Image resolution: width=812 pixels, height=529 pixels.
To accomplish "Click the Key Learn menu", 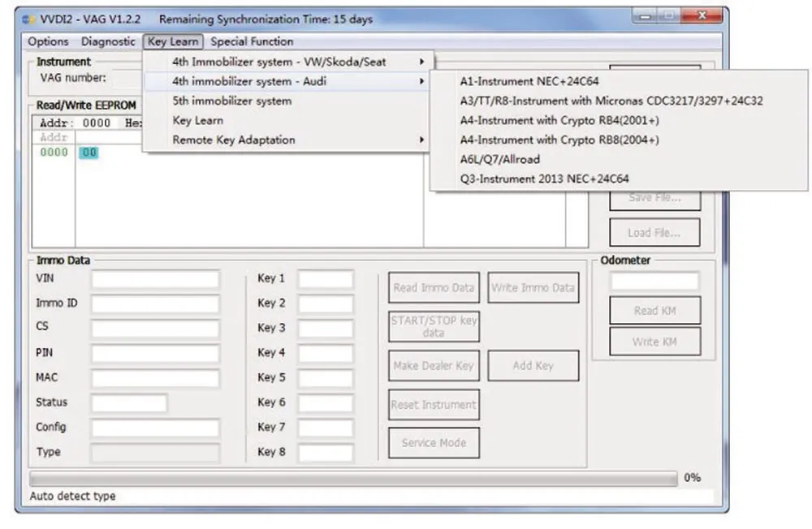I will 173,41.
